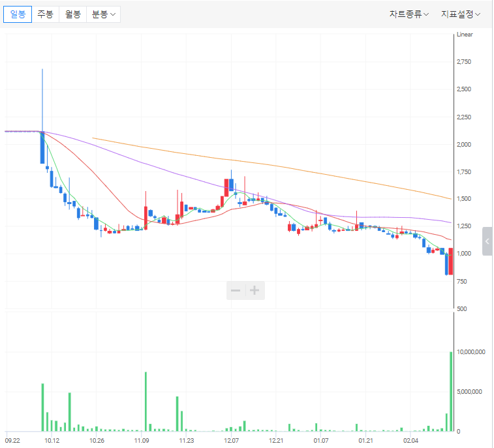Click the 1,000 price axis label

click(464, 254)
